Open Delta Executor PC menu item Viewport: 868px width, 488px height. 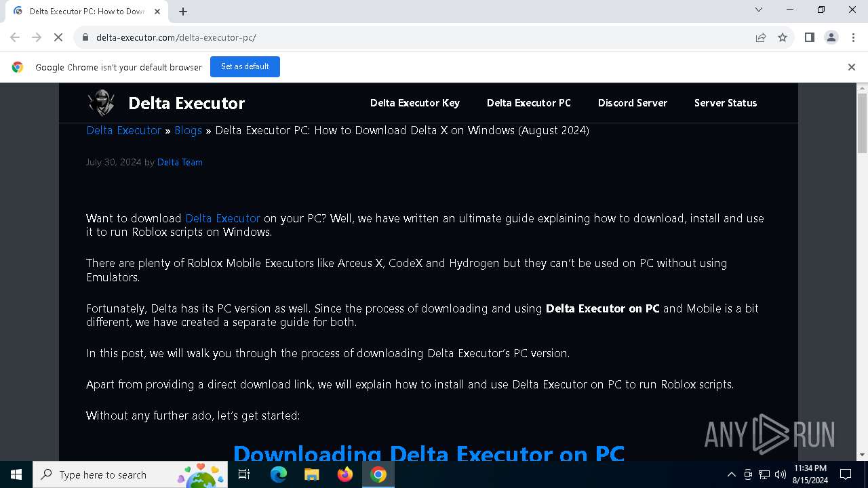pyautogui.click(x=529, y=103)
